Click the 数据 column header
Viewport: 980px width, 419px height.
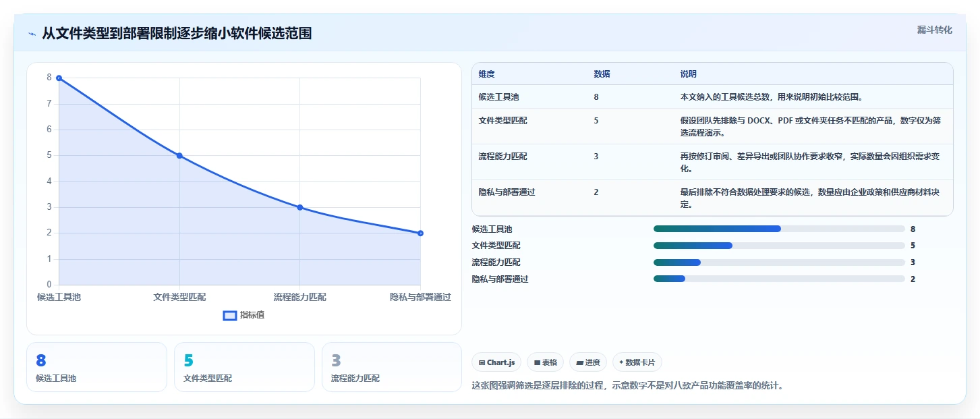[602, 74]
